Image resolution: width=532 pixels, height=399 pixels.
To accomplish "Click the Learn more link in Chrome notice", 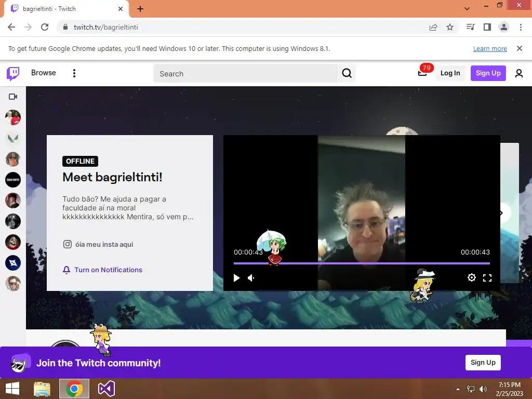I will (490, 48).
